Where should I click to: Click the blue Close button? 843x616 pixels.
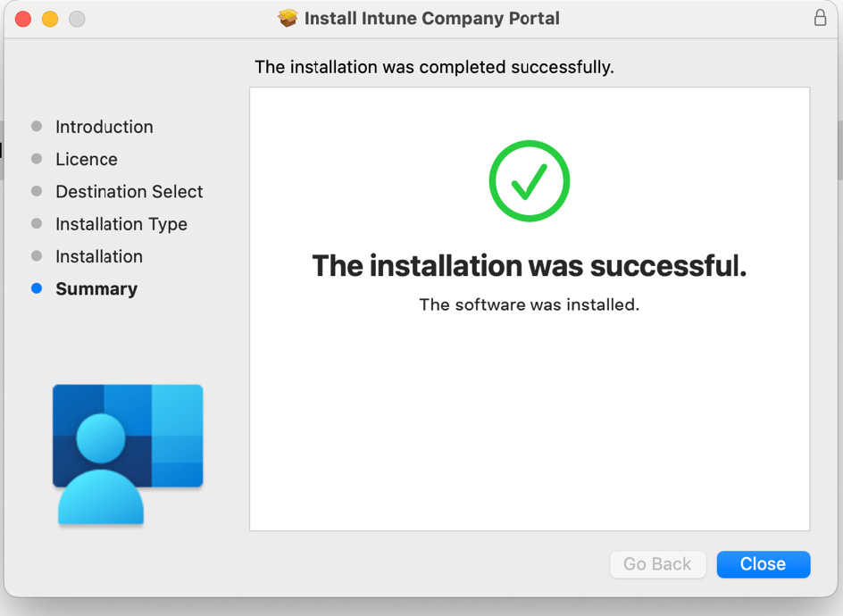coord(764,564)
